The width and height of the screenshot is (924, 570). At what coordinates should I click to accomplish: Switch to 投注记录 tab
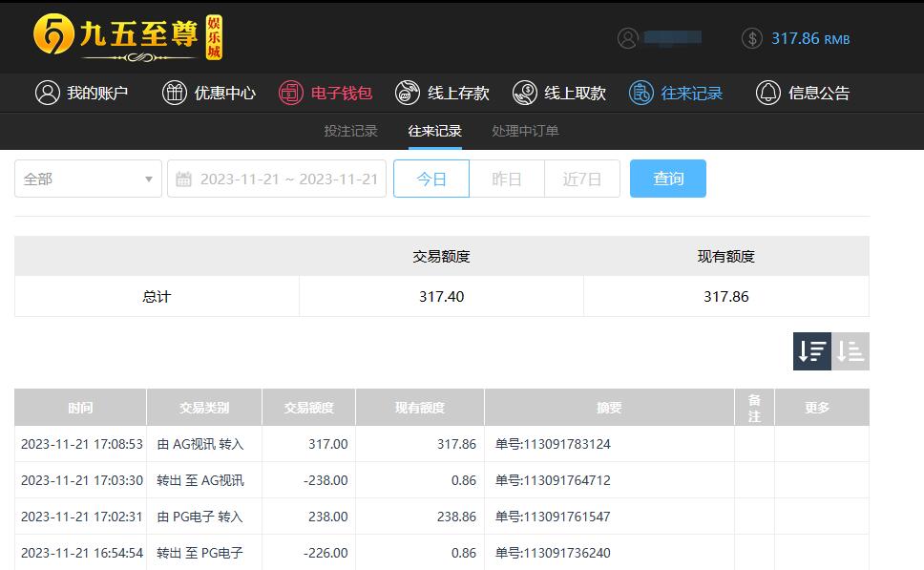click(x=350, y=131)
